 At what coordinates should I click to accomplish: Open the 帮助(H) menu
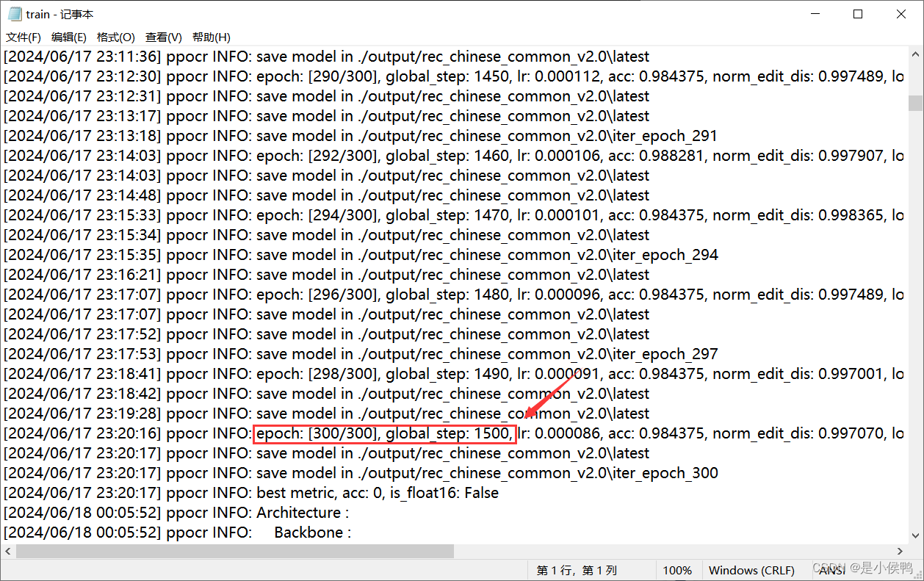click(211, 37)
